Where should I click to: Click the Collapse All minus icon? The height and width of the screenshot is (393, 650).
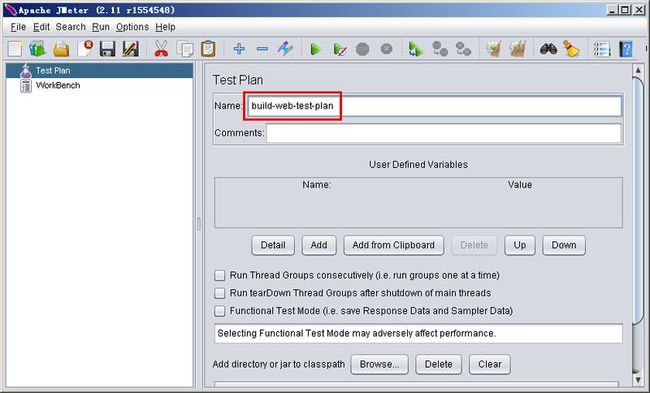[x=262, y=49]
